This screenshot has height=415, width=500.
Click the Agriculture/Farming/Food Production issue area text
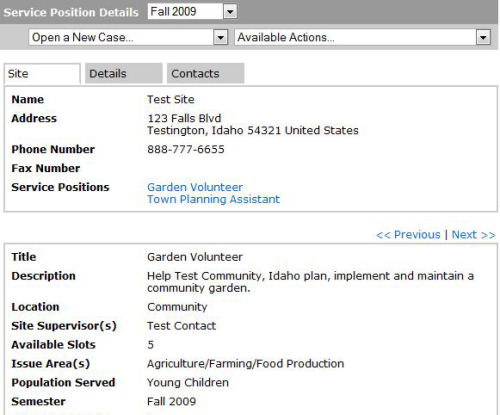[x=245, y=364]
